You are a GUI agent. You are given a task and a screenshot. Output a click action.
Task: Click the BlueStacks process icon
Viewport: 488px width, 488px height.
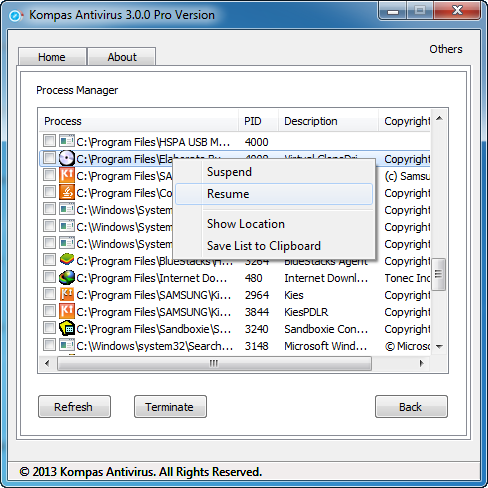tap(67, 260)
